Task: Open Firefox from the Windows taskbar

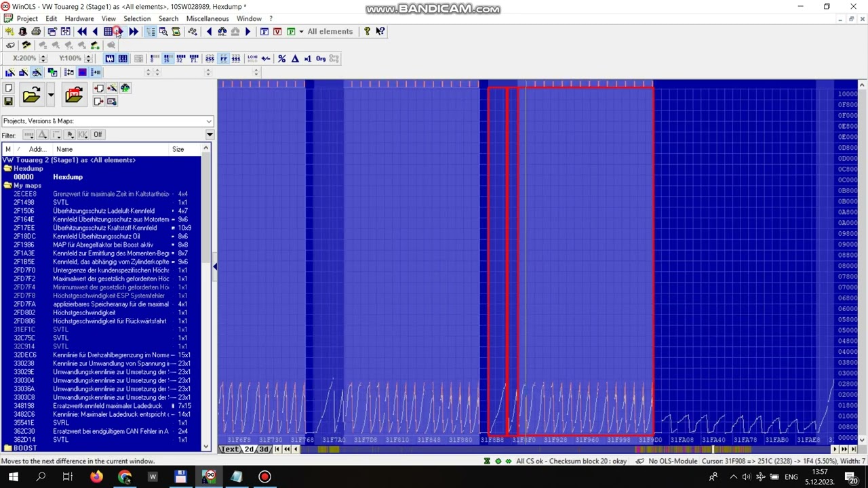Action: click(97, 477)
